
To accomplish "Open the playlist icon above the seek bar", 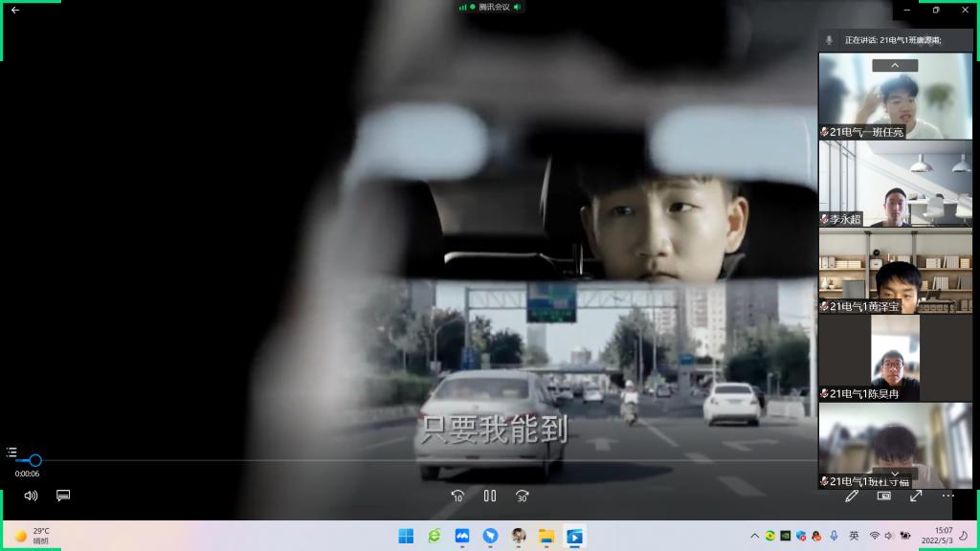I will point(11,452).
